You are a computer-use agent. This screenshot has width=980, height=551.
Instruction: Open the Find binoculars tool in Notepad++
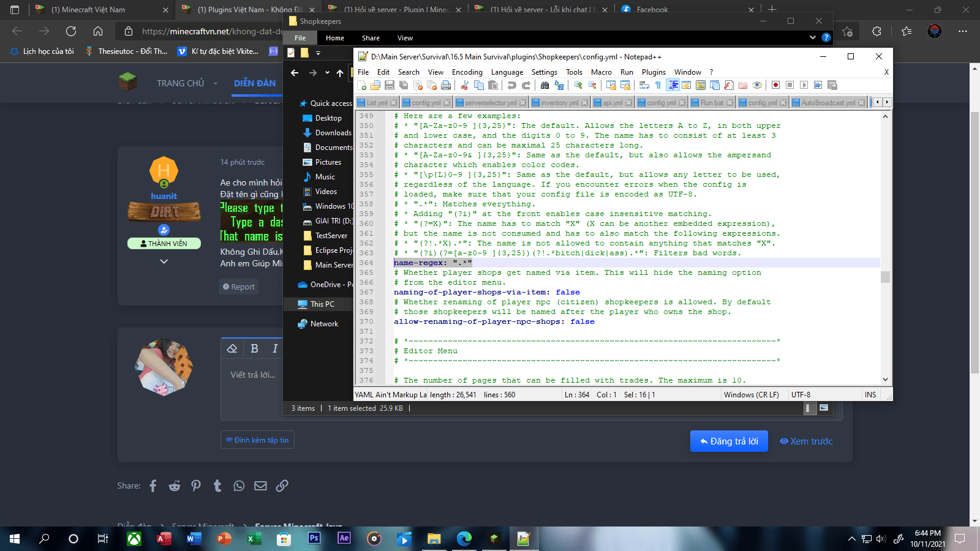(x=545, y=85)
